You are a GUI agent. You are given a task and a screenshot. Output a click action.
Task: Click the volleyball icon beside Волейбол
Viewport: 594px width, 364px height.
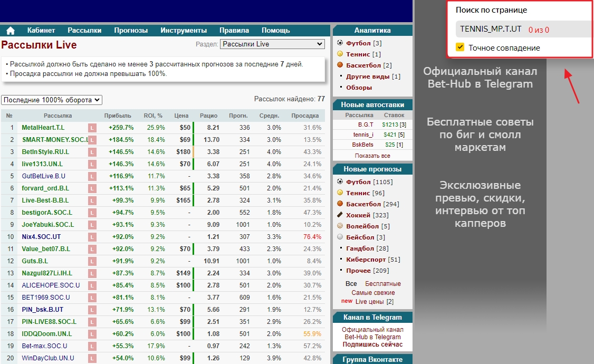pos(340,226)
